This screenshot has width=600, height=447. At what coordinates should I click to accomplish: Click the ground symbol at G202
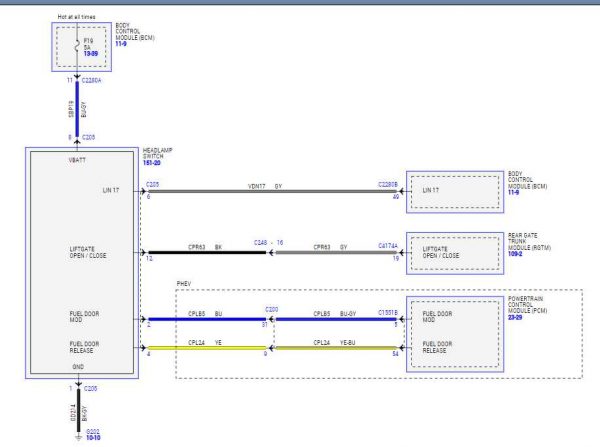(78, 437)
